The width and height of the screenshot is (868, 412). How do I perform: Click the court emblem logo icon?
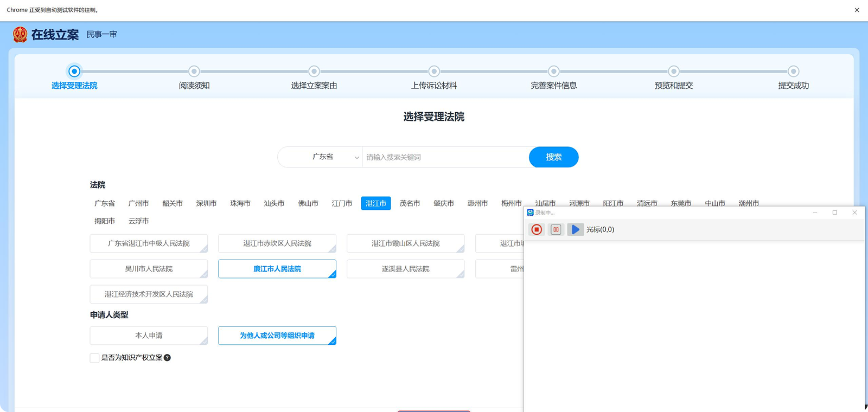click(20, 34)
